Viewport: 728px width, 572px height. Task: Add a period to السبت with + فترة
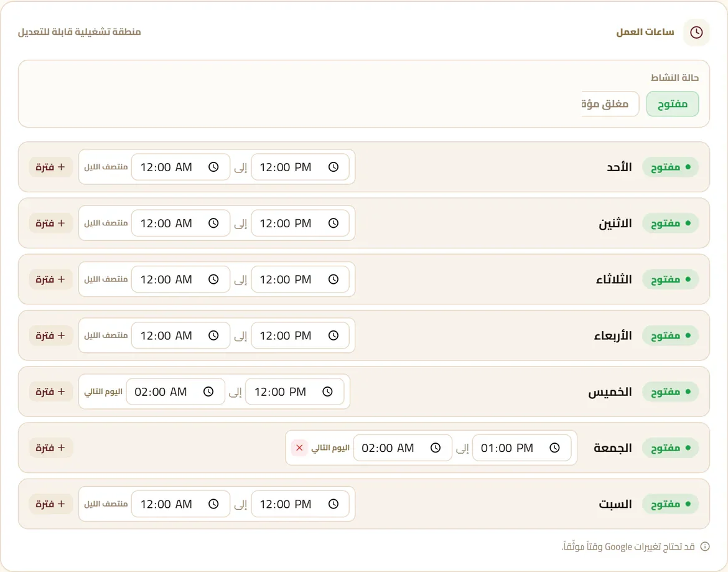[50, 504]
